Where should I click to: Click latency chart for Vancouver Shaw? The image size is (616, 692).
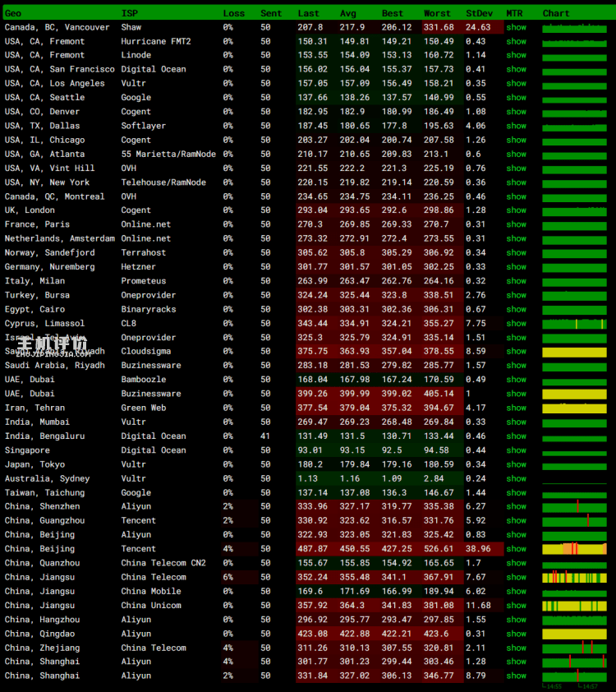click(575, 28)
